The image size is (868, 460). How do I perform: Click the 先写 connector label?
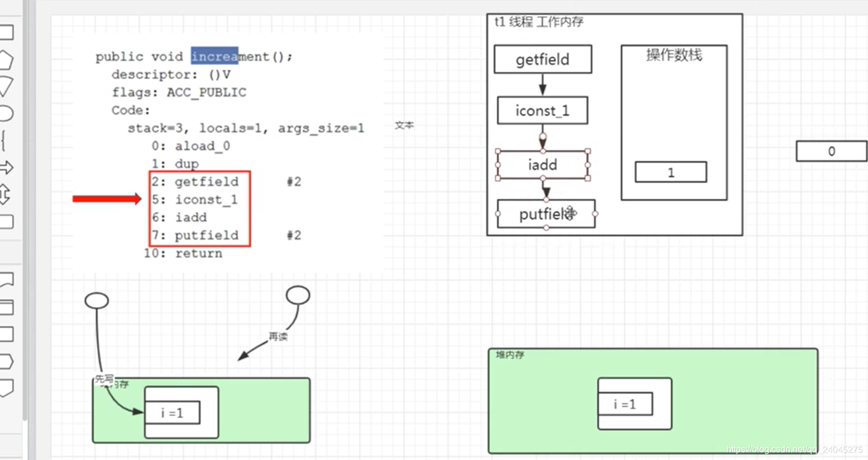(x=104, y=379)
